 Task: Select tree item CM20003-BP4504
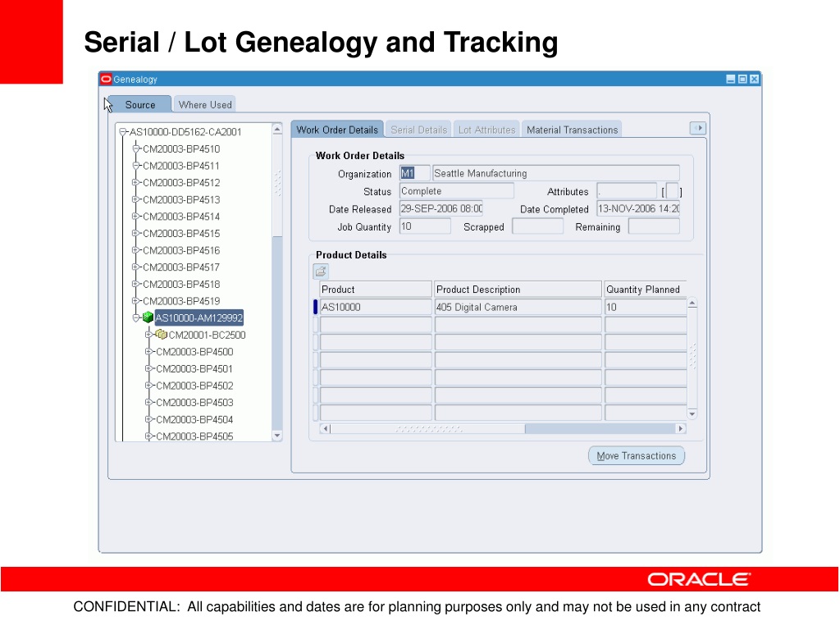click(194, 419)
